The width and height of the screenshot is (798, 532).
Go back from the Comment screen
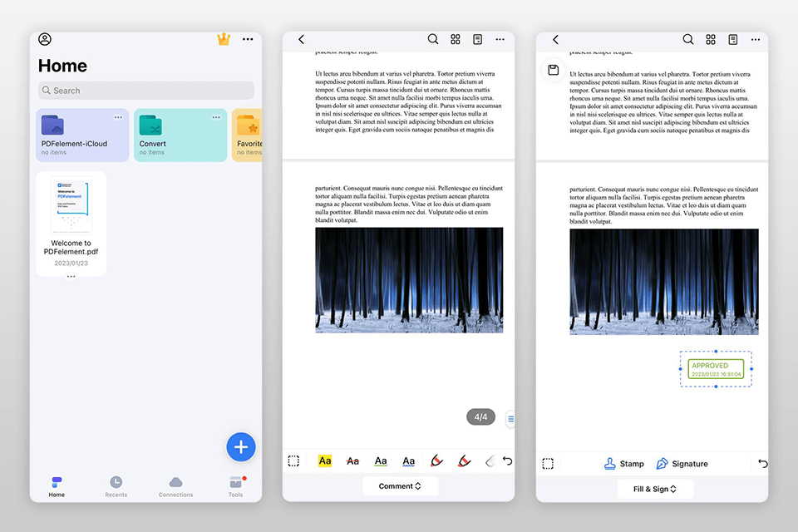tap(301, 39)
